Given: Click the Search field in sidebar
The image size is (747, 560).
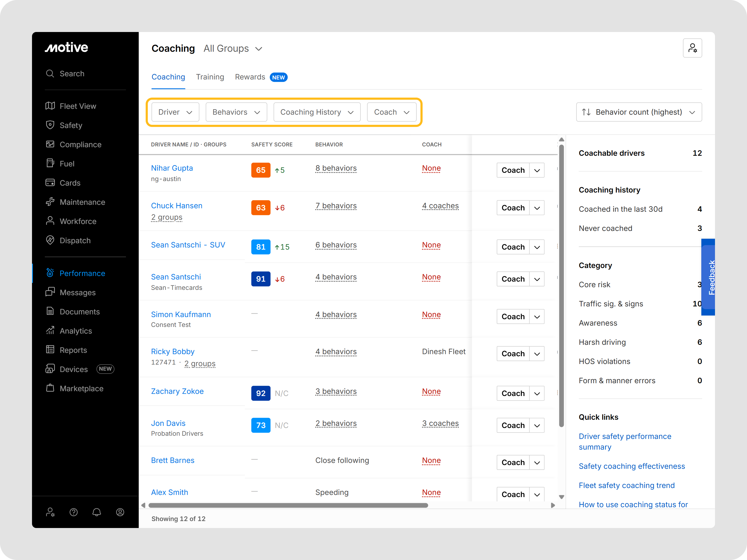Looking at the screenshot, I should [72, 74].
